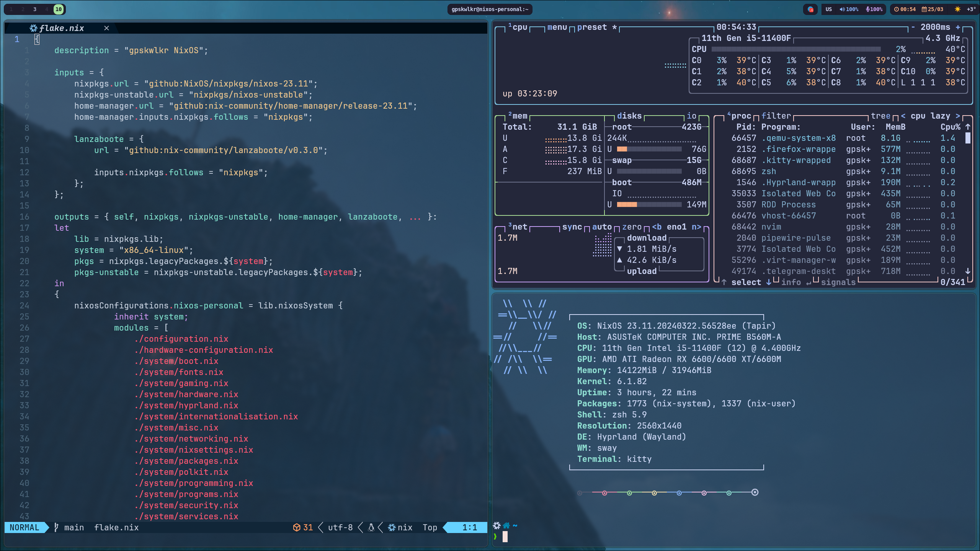Click the gear icon on flake.nix tab

point(33,28)
